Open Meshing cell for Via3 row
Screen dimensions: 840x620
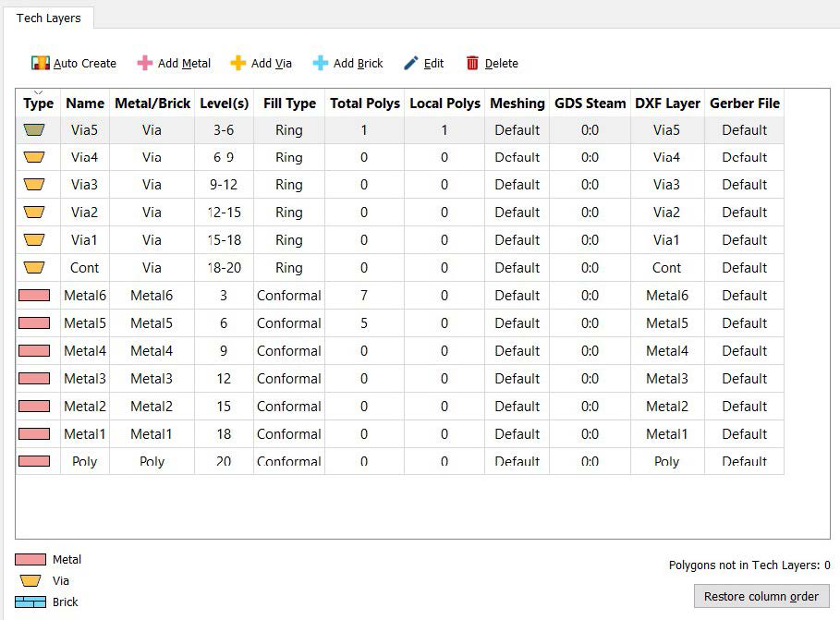517,185
